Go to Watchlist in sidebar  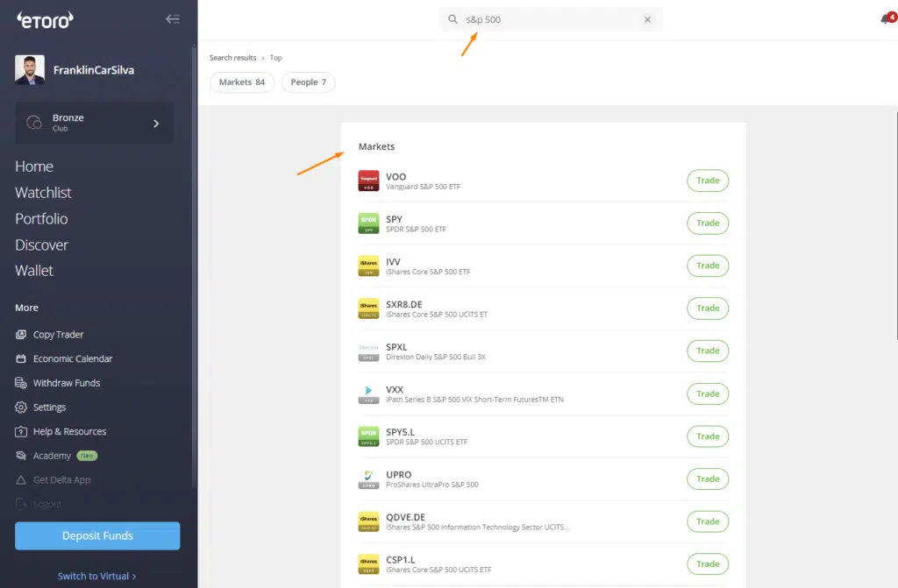[43, 193]
